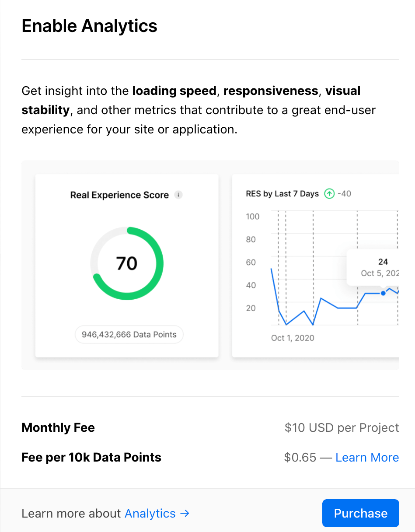Click the $10 USD per Project price

[342, 427]
